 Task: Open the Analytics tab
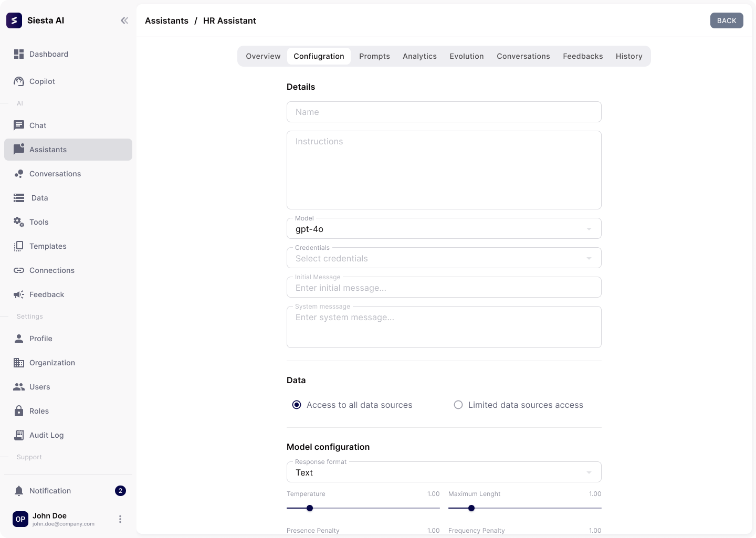coord(419,56)
